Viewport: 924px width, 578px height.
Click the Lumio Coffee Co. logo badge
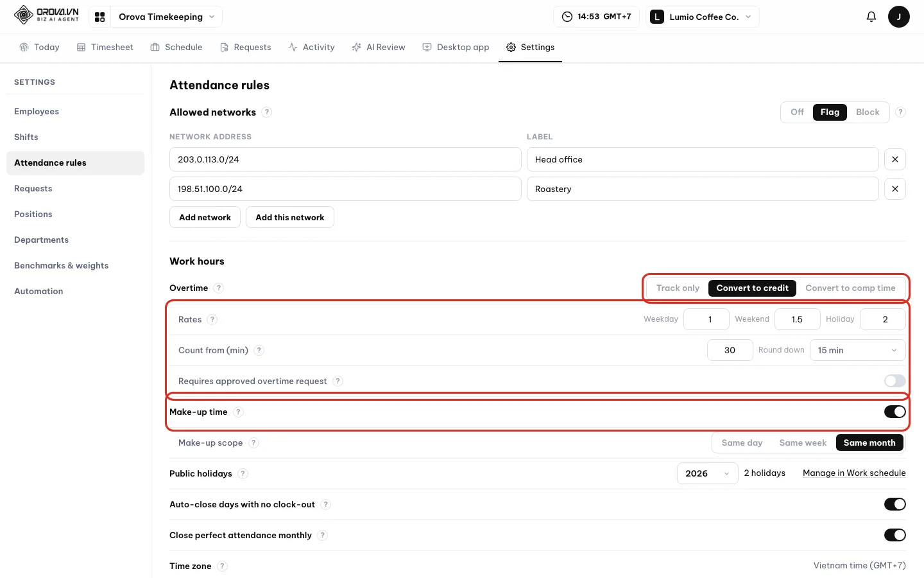coord(656,17)
